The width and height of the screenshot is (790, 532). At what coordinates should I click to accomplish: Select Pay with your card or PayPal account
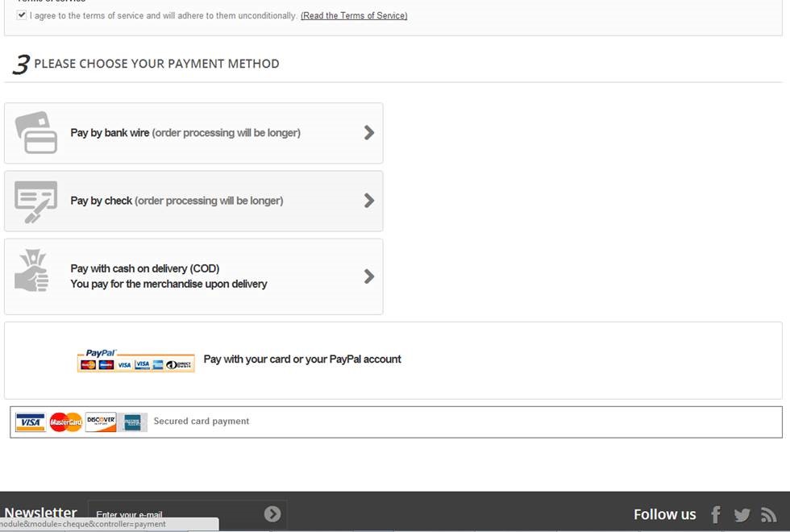(x=302, y=360)
